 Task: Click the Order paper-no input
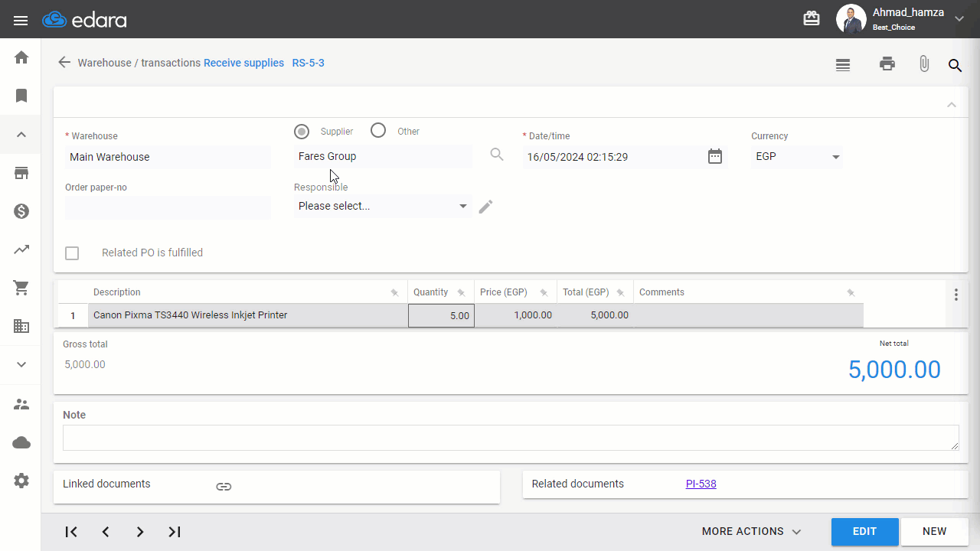point(168,207)
